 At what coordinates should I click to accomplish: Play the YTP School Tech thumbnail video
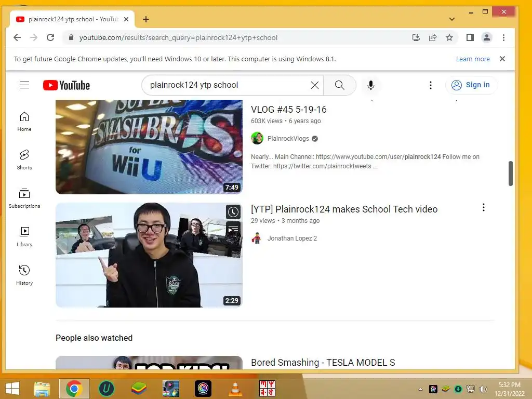(149, 255)
